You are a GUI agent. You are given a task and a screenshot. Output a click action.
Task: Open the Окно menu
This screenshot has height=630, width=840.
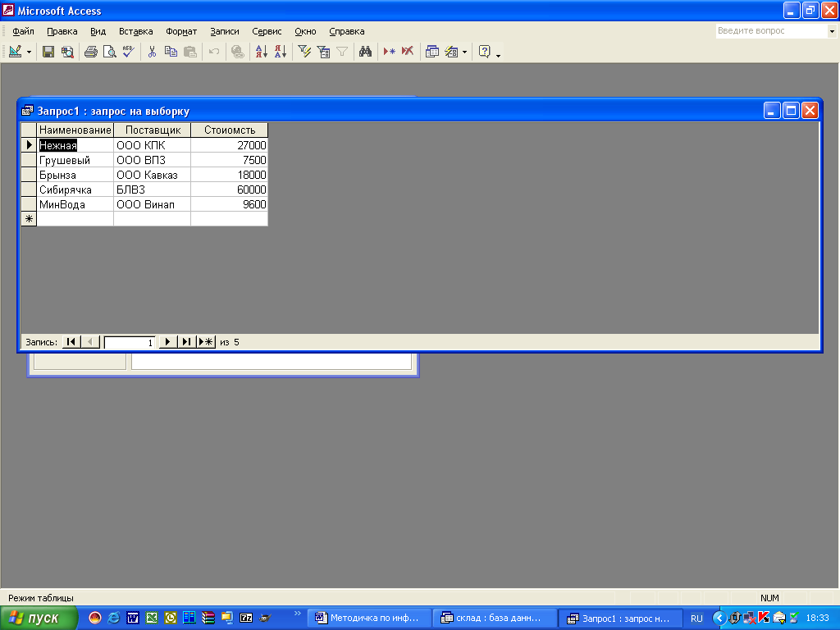coord(305,31)
